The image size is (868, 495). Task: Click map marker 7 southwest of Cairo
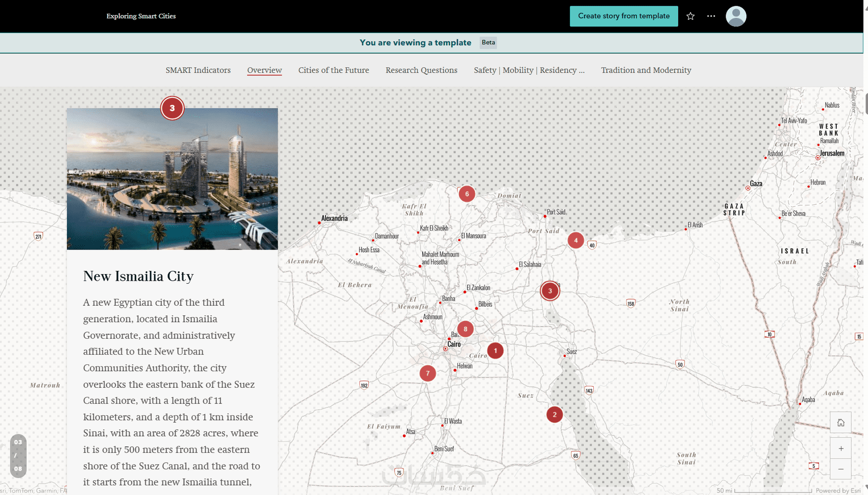tap(427, 374)
